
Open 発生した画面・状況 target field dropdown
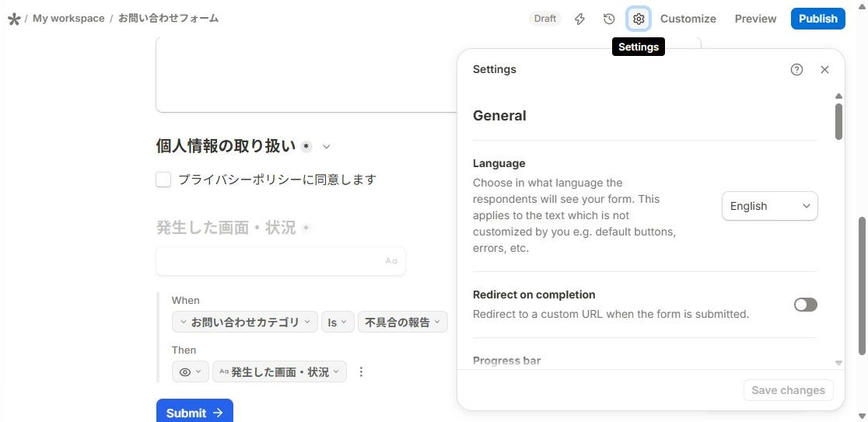coord(279,371)
